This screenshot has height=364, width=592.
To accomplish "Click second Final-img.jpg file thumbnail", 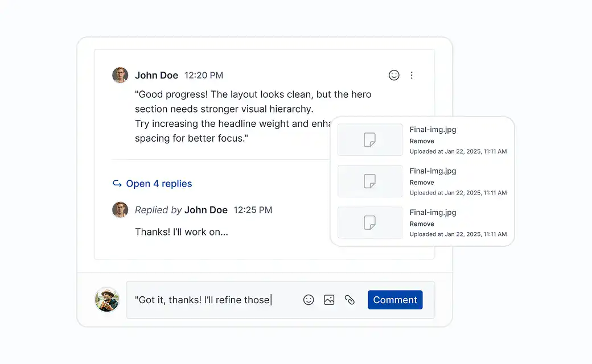I will [370, 181].
